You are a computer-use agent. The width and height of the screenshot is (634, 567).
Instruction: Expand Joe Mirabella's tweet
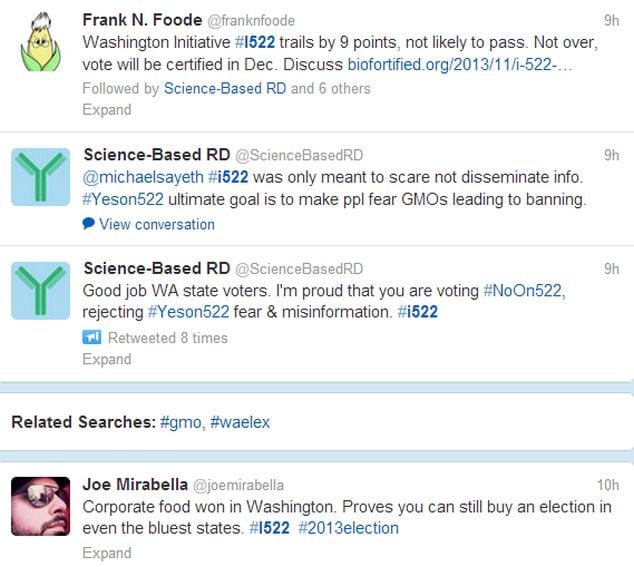point(106,552)
